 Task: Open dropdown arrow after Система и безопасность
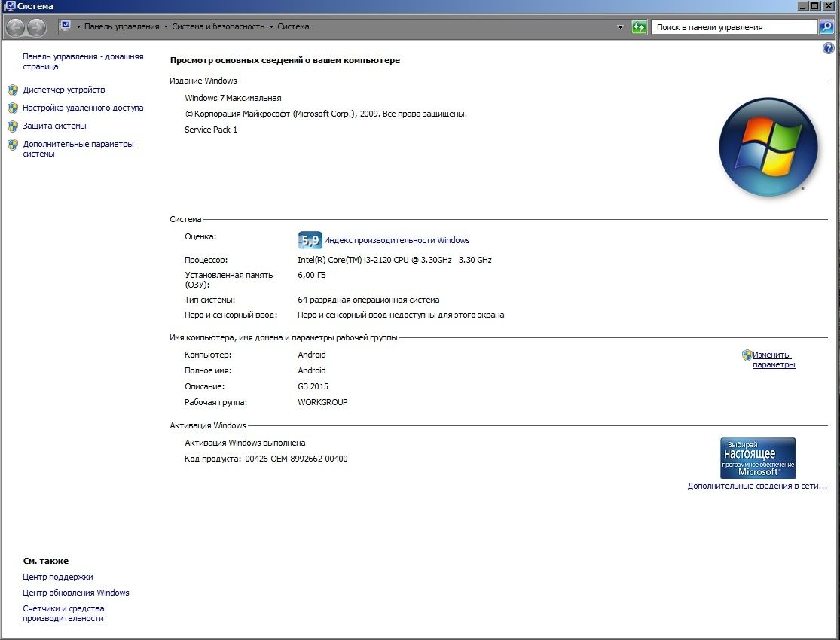271,27
